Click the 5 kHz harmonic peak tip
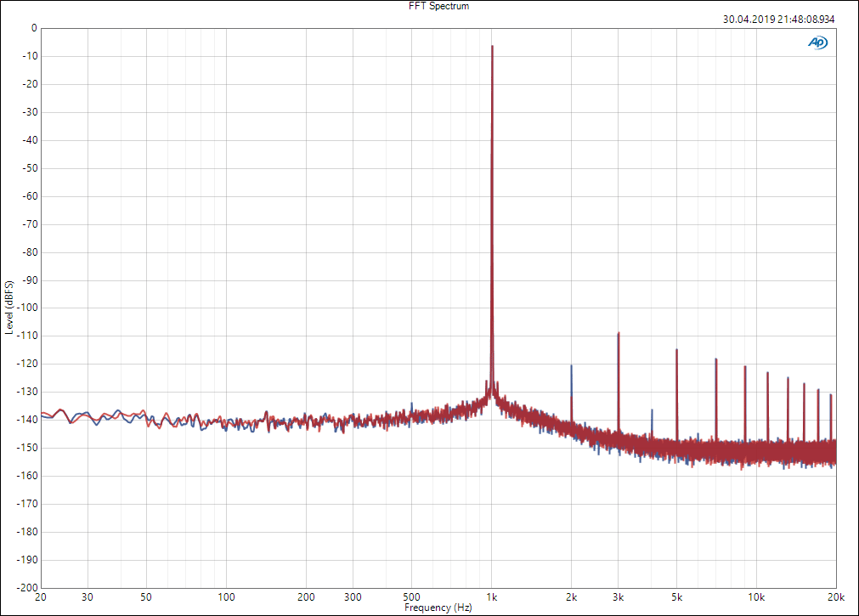 [676, 350]
